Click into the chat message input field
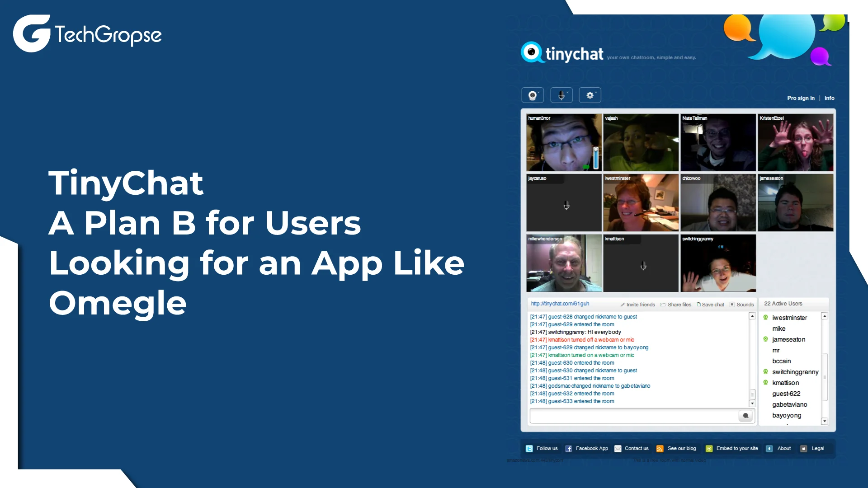This screenshot has height=488, width=868. (633, 416)
